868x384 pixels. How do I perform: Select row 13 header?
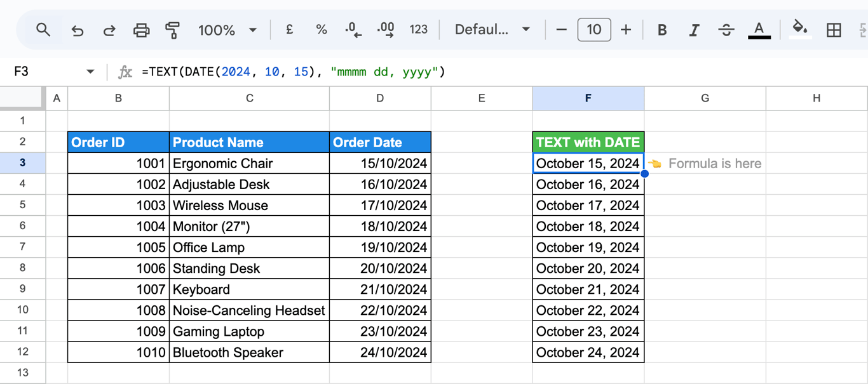click(22, 373)
